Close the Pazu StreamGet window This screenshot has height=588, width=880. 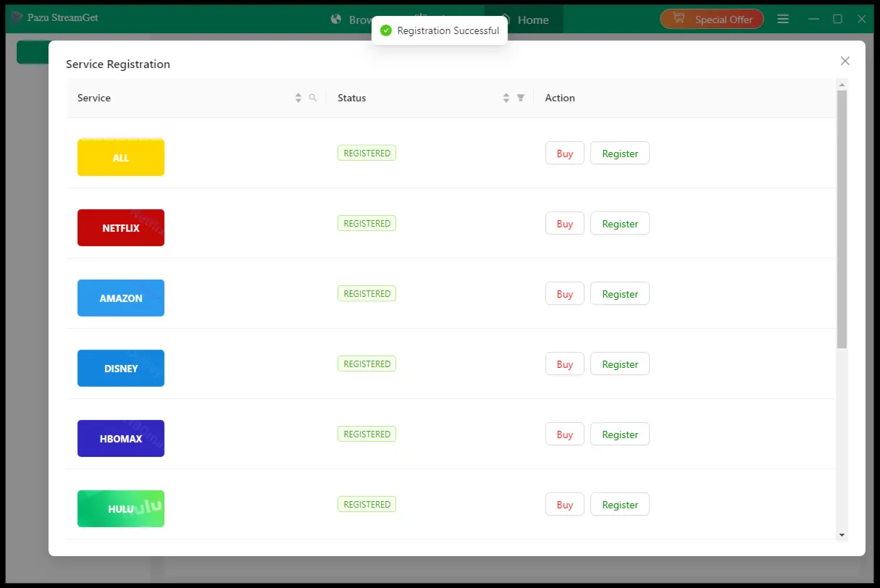(x=862, y=19)
